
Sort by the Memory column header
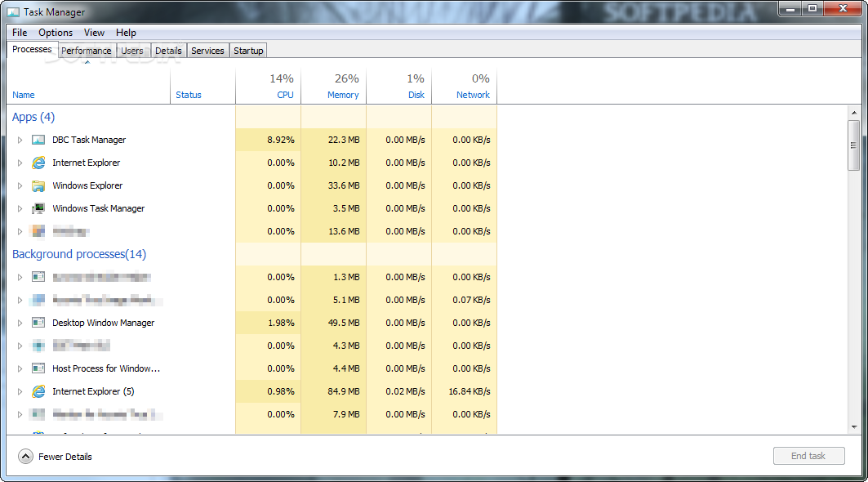343,95
